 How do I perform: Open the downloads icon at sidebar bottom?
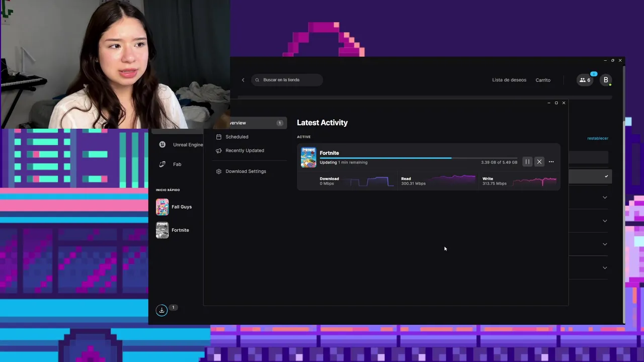(162, 310)
